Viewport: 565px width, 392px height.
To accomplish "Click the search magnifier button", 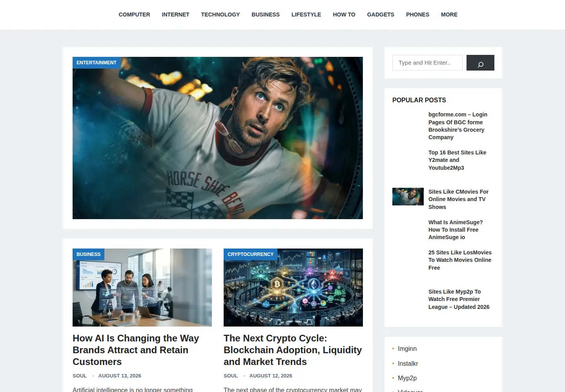I will coord(480,63).
